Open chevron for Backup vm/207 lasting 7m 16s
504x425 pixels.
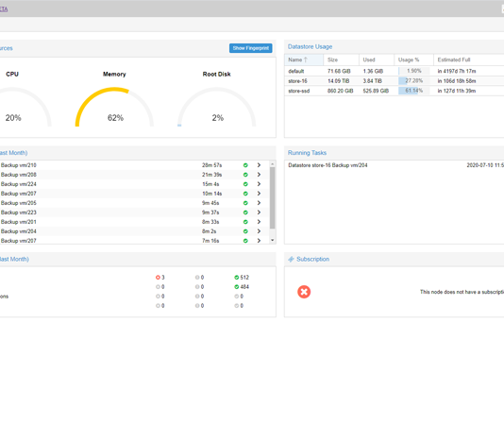click(x=259, y=241)
